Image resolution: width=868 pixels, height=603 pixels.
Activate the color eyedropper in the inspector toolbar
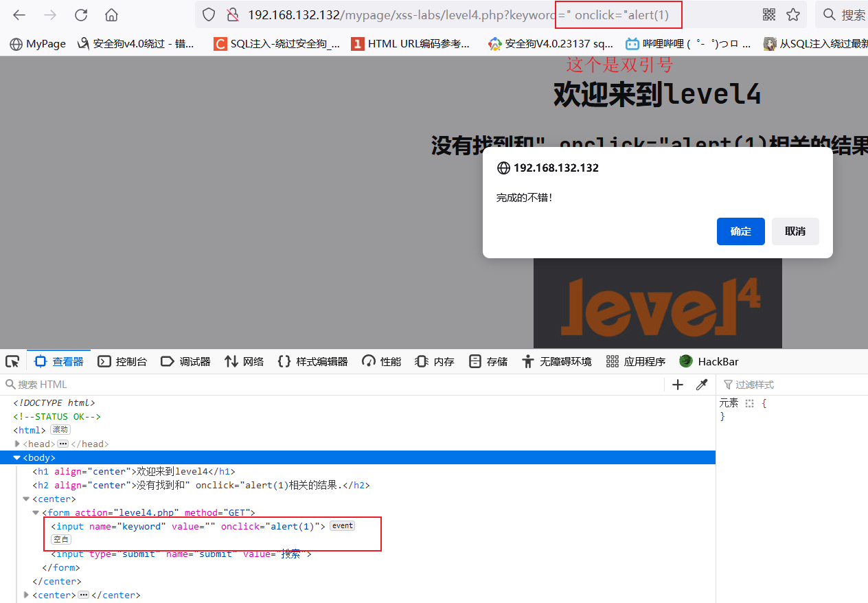coord(701,384)
